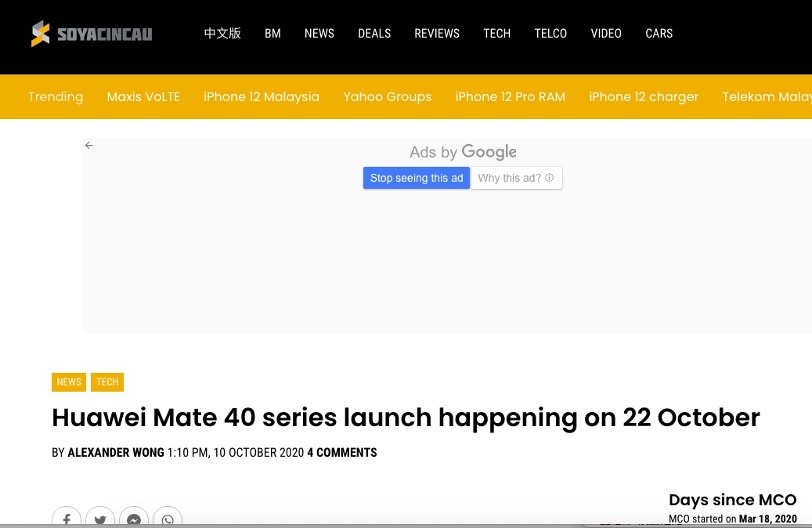Open trending topic iPhone 12 Malaysia

coord(262,97)
